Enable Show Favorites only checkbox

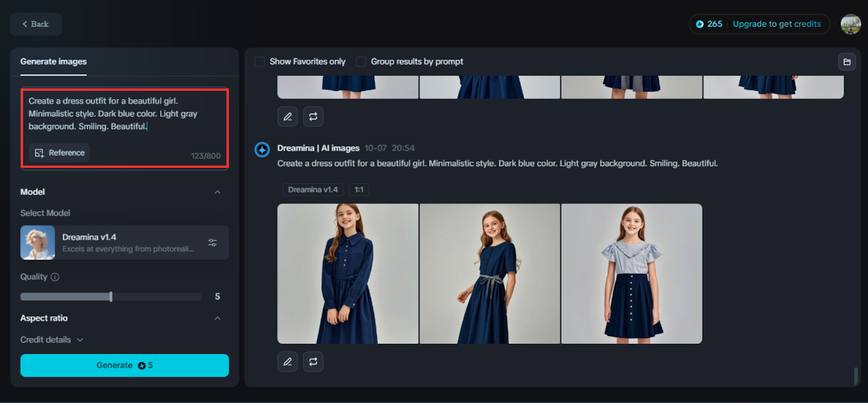260,62
